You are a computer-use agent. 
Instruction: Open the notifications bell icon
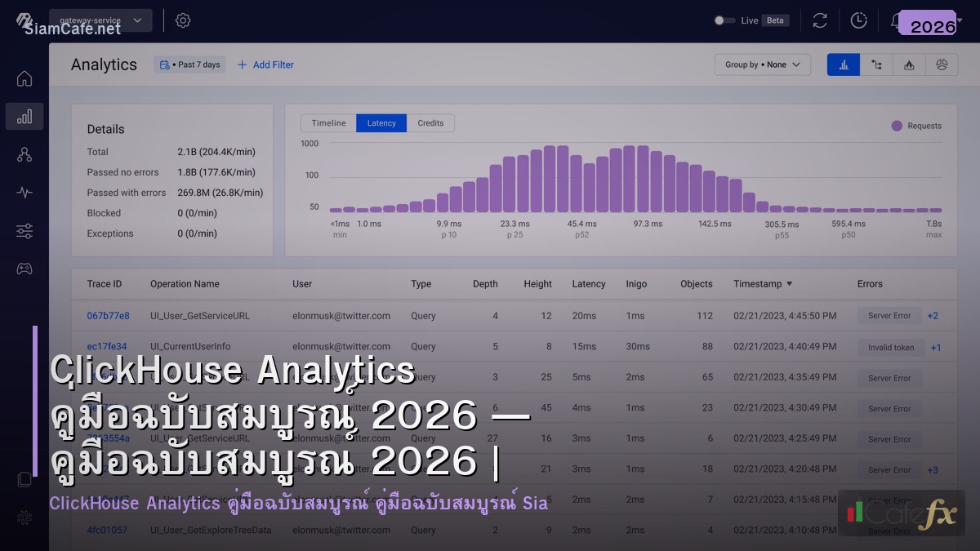click(896, 20)
